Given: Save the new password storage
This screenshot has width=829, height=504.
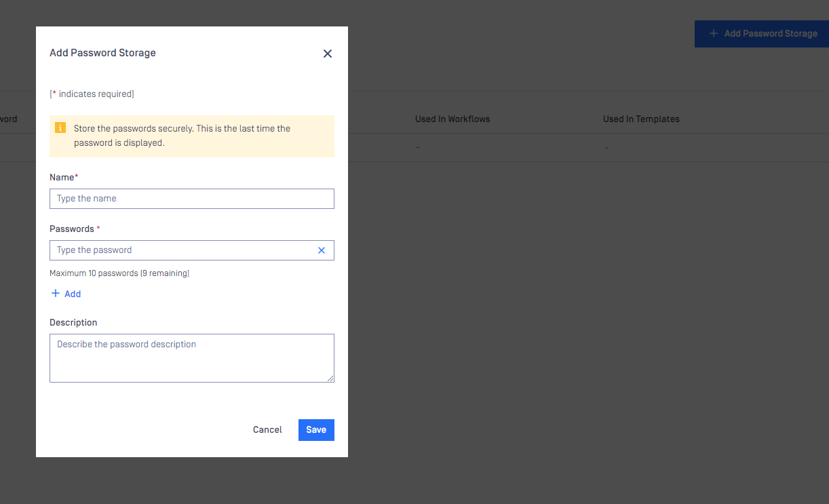Looking at the screenshot, I should point(316,430).
